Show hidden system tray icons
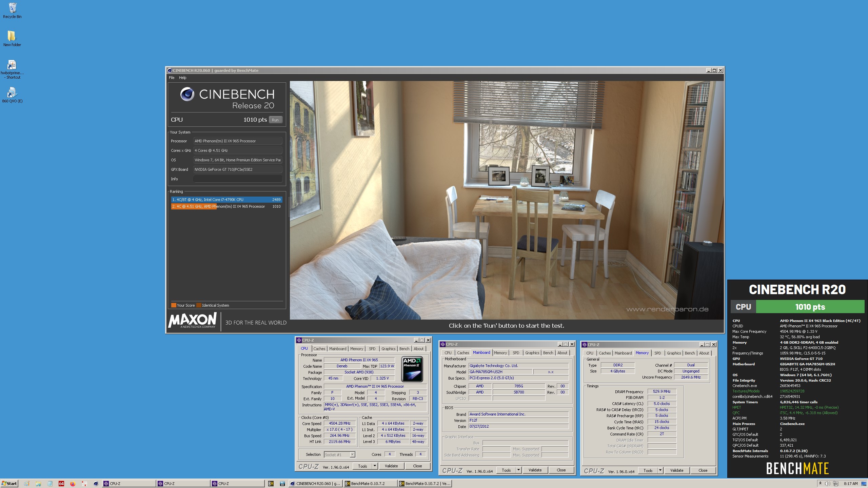The image size is (868, 488). (820, 484)
